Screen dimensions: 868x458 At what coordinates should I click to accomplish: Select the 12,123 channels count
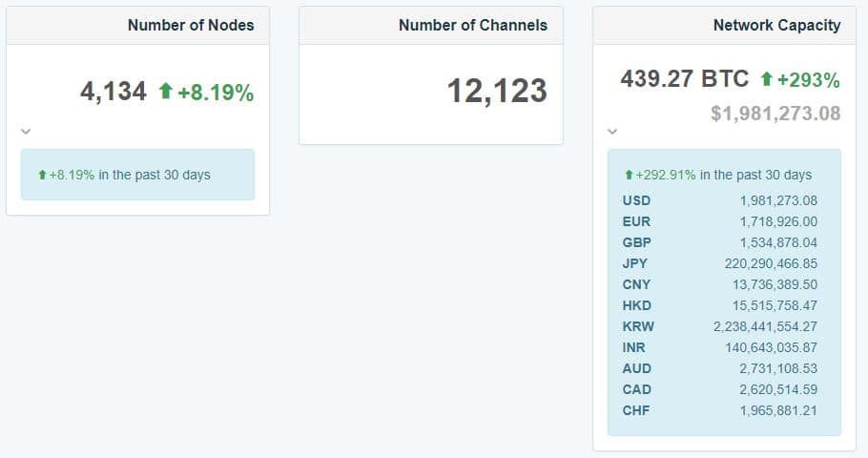pos(497,91)
